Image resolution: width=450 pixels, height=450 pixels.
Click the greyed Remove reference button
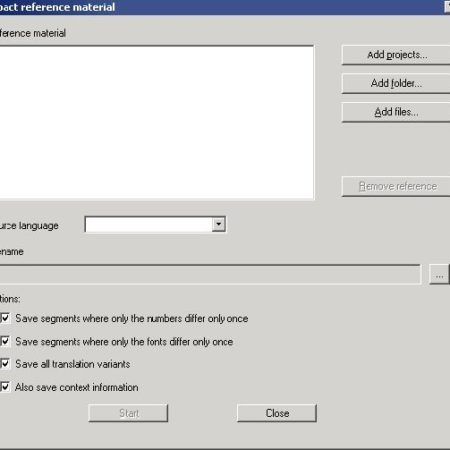(396, 186)
